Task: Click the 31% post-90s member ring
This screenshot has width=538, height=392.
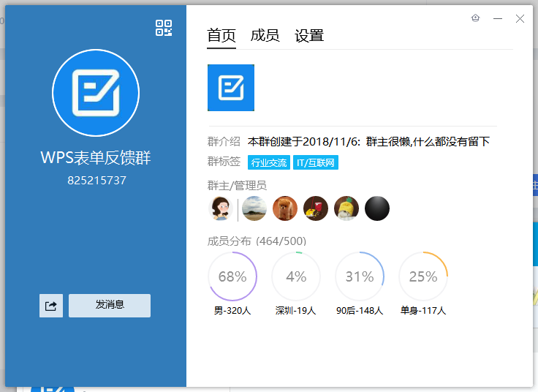Action: point(360,276)
